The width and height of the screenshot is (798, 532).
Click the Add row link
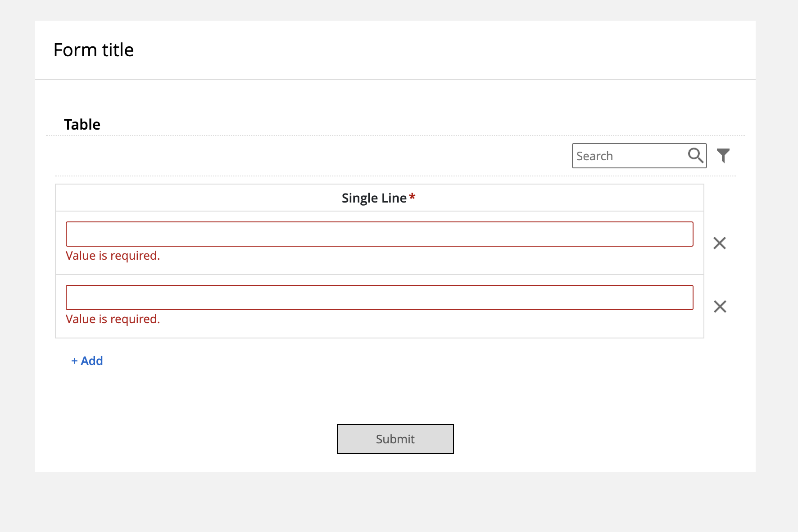(87, 361)
